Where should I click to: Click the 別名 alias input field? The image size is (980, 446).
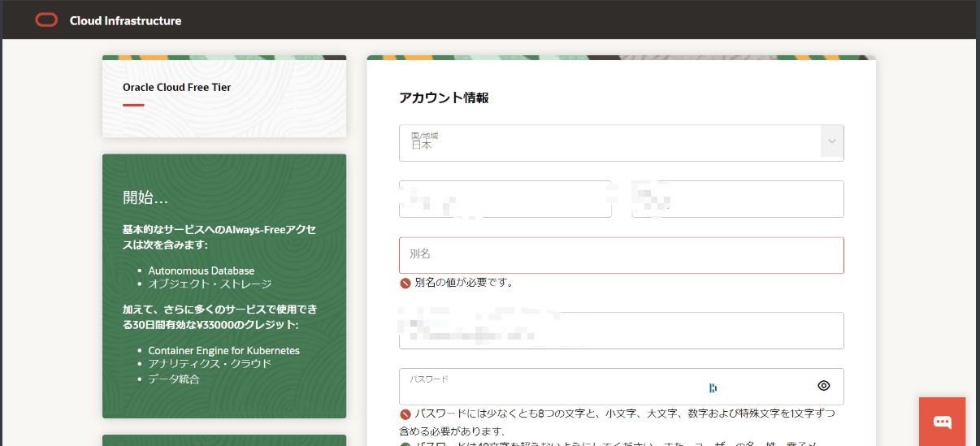coord(621,255)
